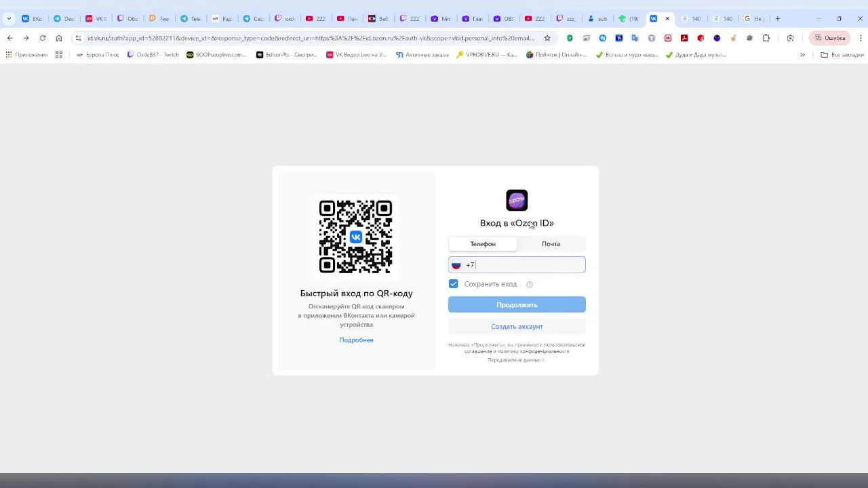868x488 pixels.
Task: Click the Russian flag country selector
Action: (x=456, y=265)
